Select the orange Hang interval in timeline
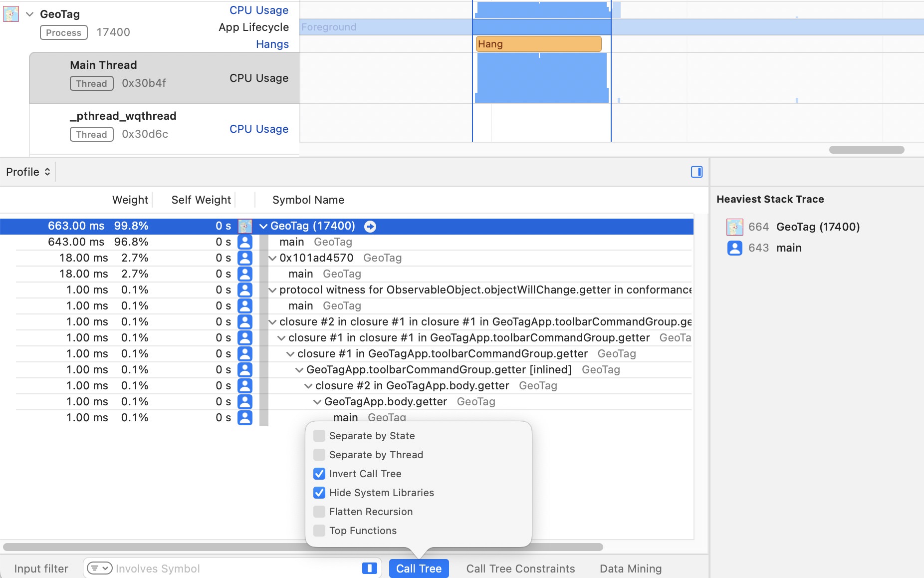924x578 pixels. pyautogui.click(x=538, y=44)
